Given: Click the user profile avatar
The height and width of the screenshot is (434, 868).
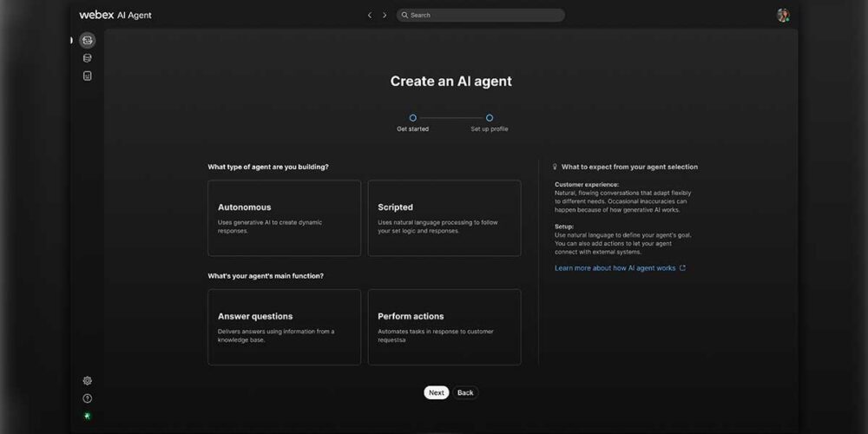Looking at the screenshot, I should click(783, 15).
